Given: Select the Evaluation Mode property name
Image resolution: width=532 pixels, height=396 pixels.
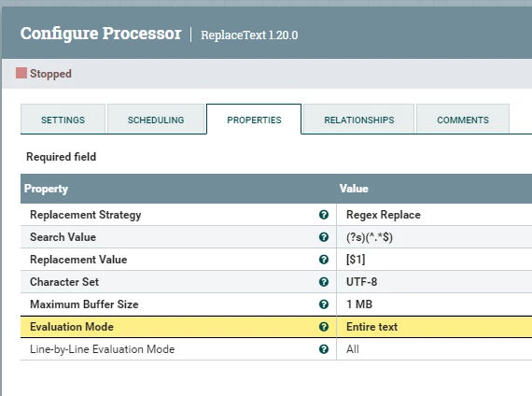Looking at the screenshot, I should click(x=72, y=327).
